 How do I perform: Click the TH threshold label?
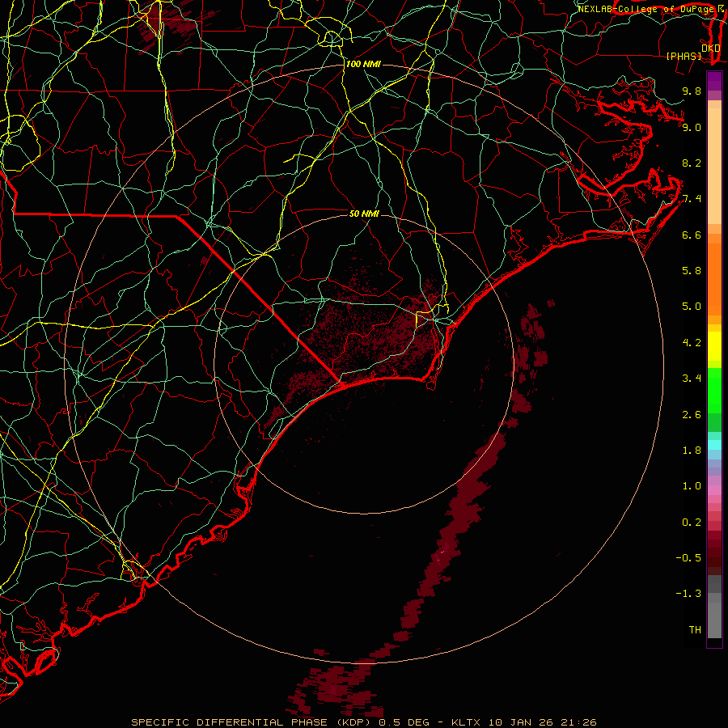click(695, 630)
